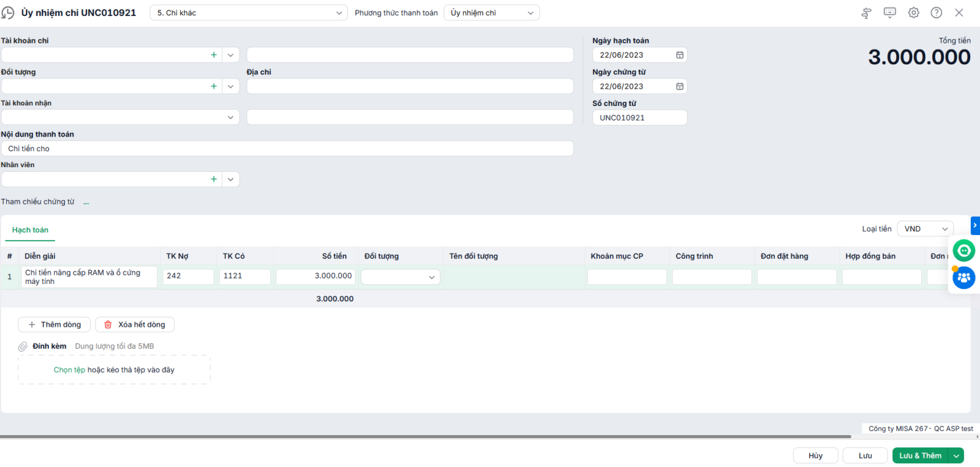The width and height of the screenshot is (980, 467).
Task: Click the Đơn đặt hàng cell in row 1
Action: click(797, 277)
